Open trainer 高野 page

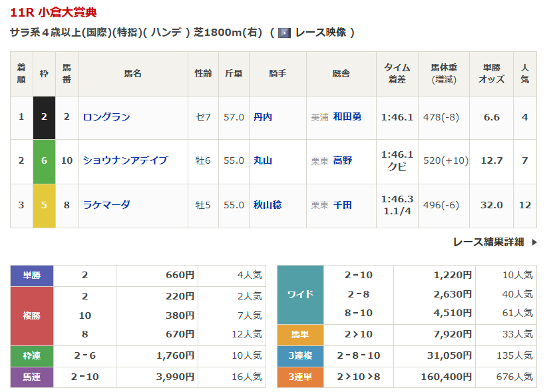click(x=343, y=160)
